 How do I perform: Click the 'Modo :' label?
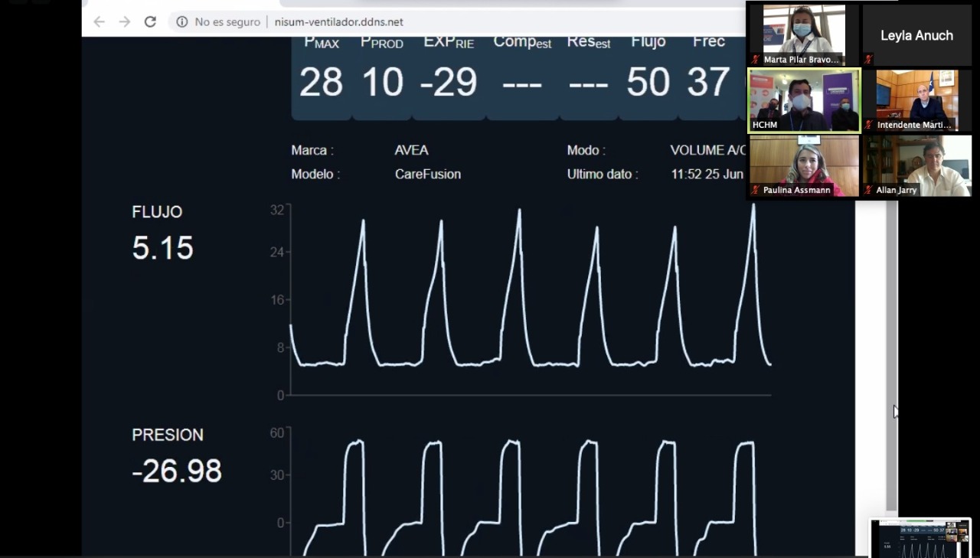(586, 151)
